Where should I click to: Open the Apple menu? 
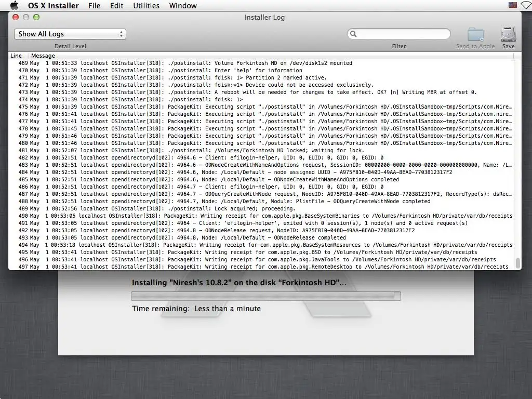pos(14,5)
